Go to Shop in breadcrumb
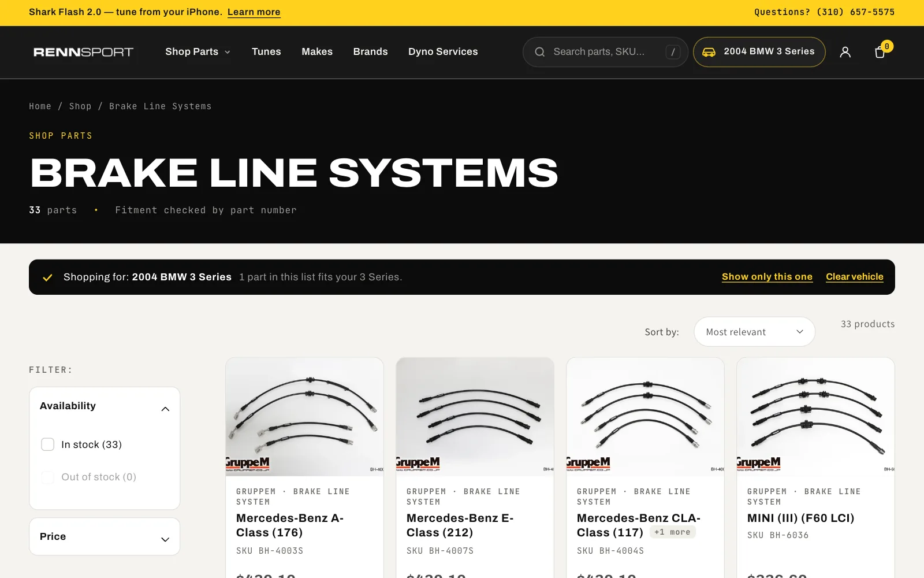 coord(80,106)
